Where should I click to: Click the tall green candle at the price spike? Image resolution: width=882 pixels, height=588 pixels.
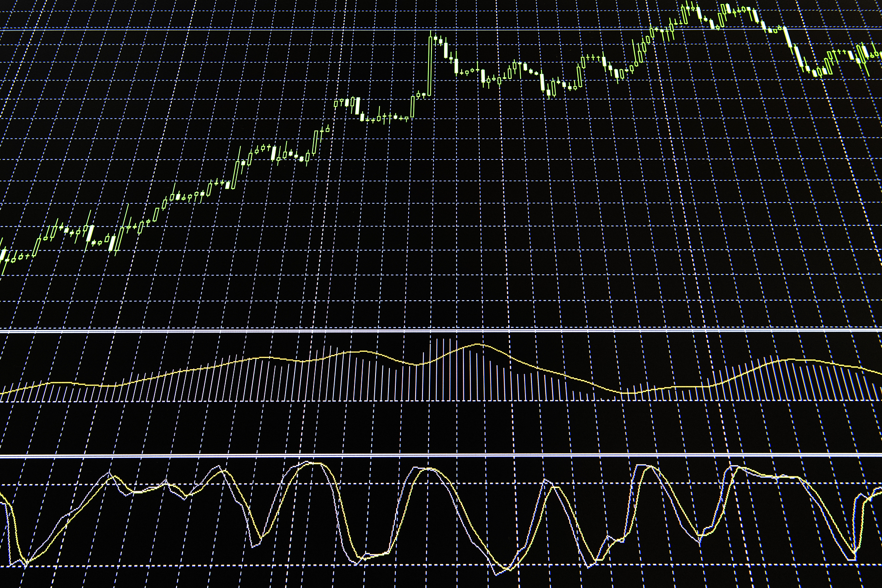(x=430, y=65)
